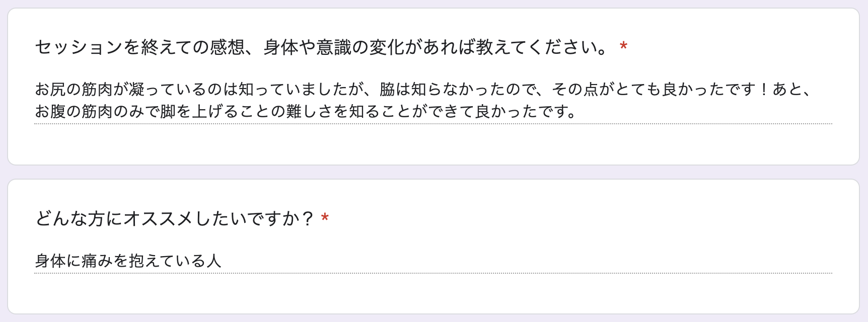Click the question mark ending the オススメ question
The height and width of the screenshot is (322, 868).
point(307,218)
